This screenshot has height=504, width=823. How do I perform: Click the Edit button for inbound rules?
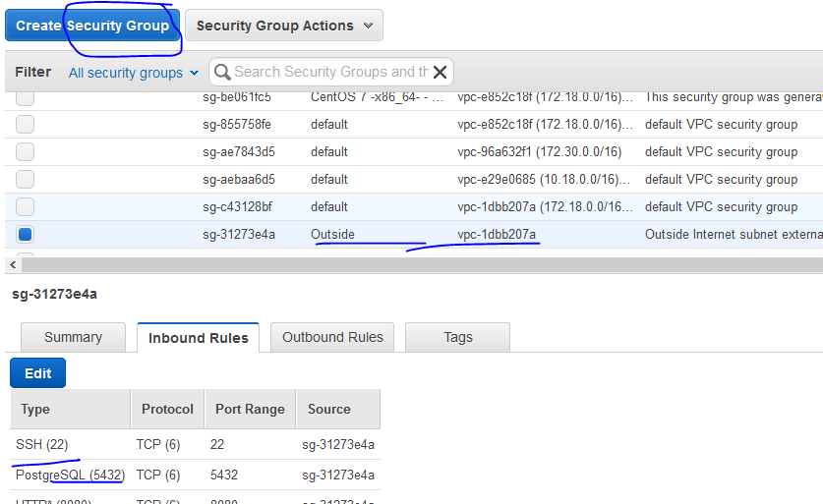pos(37,373)
